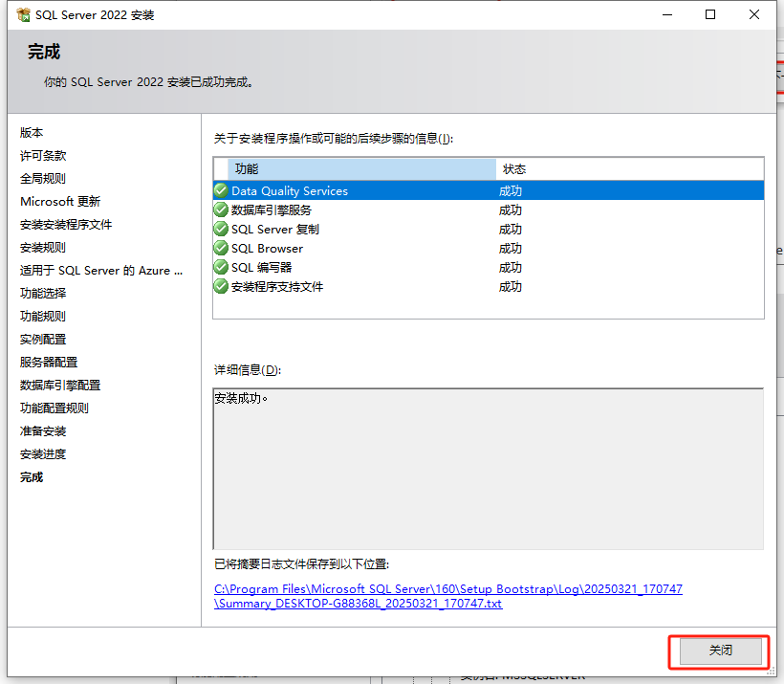Click the 准备安装 step in the sidebar

click(x=43, y=431)
